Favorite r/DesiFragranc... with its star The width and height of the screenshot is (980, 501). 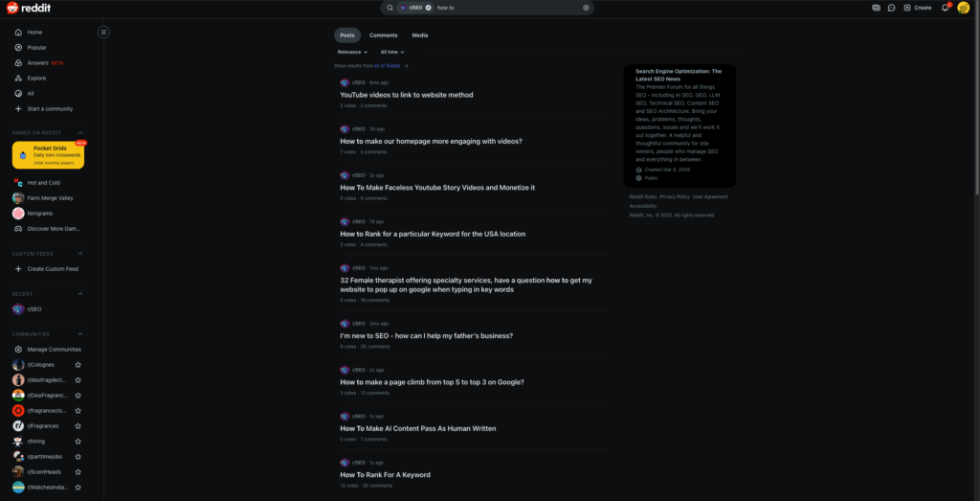[78, 396]
